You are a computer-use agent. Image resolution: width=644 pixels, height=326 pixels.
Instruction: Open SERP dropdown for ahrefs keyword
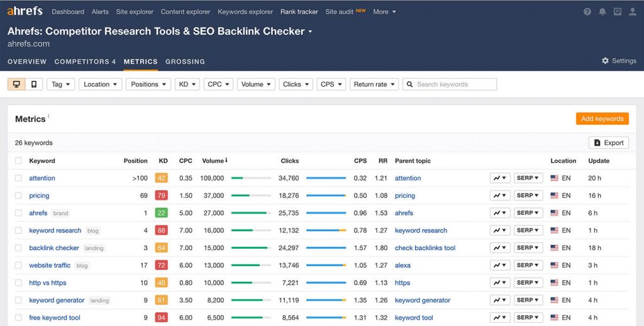[528, 213]
